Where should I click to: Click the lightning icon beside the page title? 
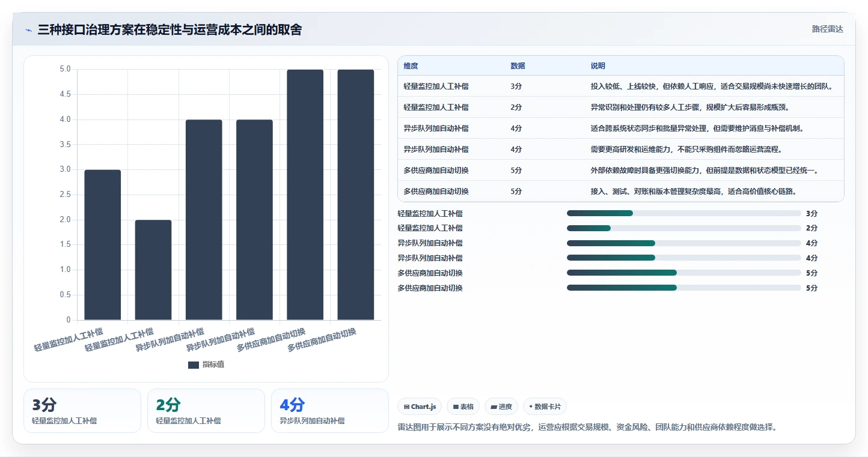click(28, 30)
